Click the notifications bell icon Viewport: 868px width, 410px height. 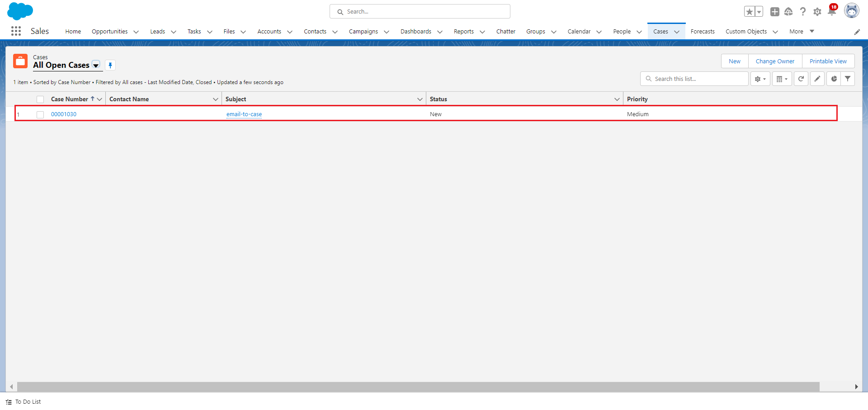(x=831, y=12)
